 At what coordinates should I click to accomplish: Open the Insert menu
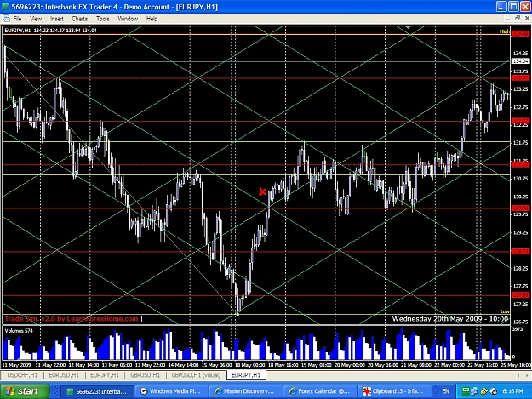coord(57,19)
